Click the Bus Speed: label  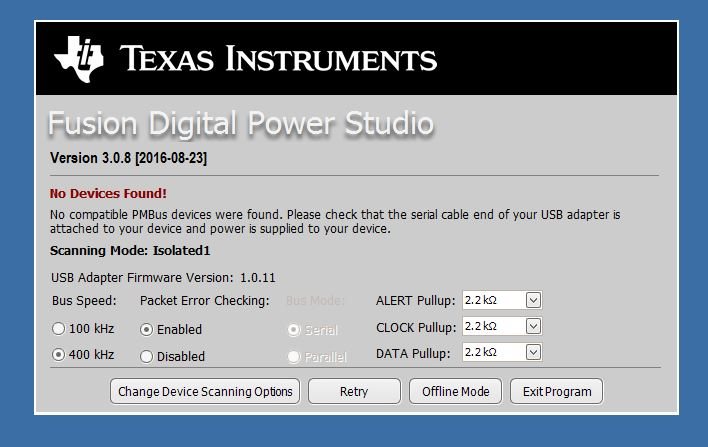coord(84,301)
